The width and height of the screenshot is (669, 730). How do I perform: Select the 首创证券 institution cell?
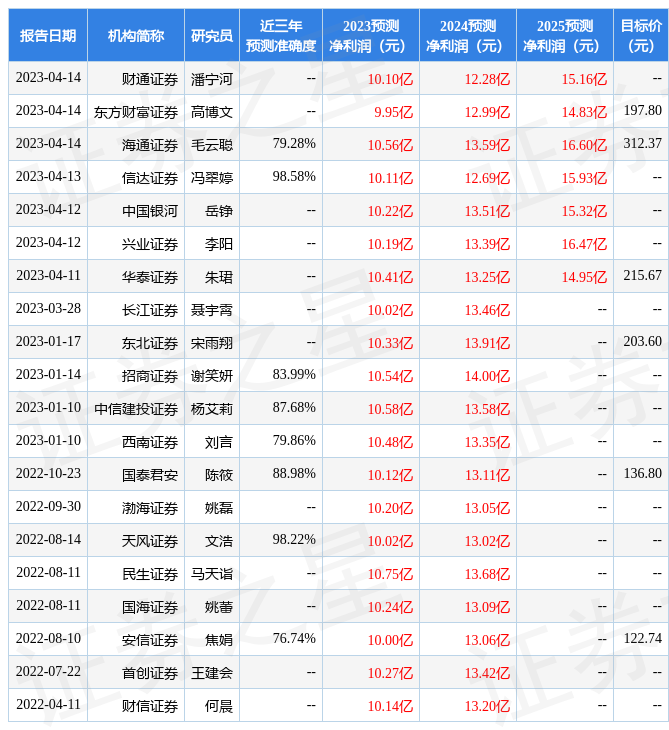(x=135, y=673)
